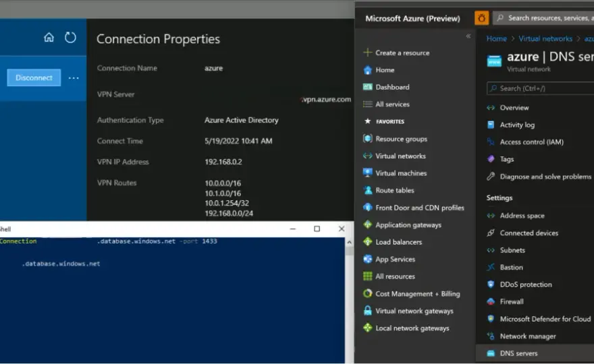
Task: Click the Route tables icon
Action: coord(367,190)
